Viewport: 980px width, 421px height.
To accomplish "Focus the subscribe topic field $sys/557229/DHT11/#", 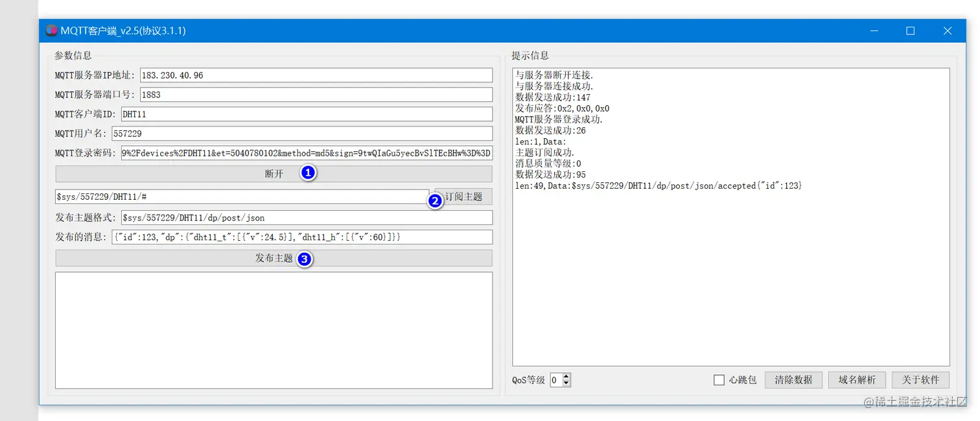I will 242,197.
